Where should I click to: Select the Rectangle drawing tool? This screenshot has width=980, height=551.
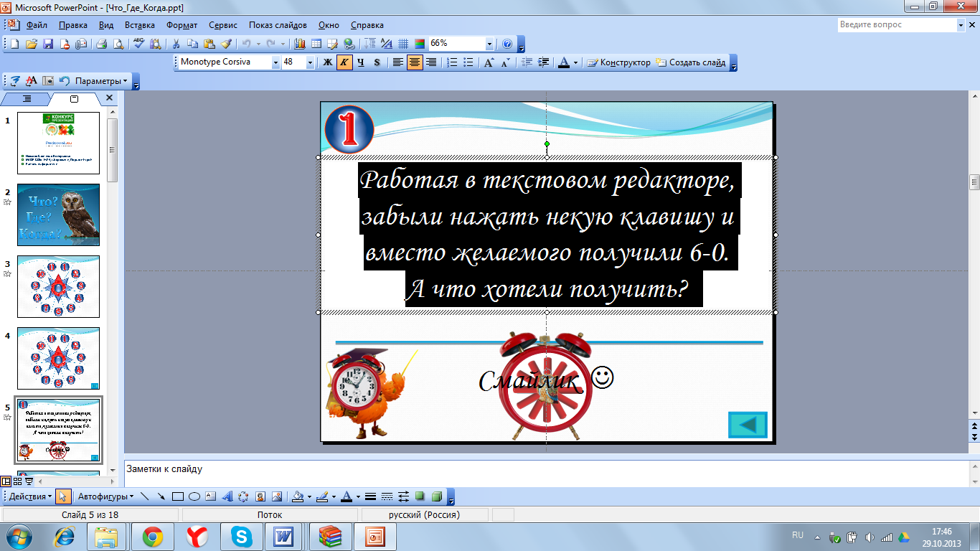[178, 496]
